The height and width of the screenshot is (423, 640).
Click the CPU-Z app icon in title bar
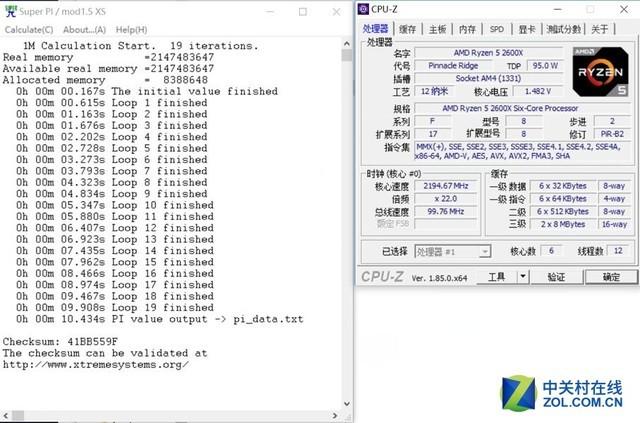(x=363, y=9)
